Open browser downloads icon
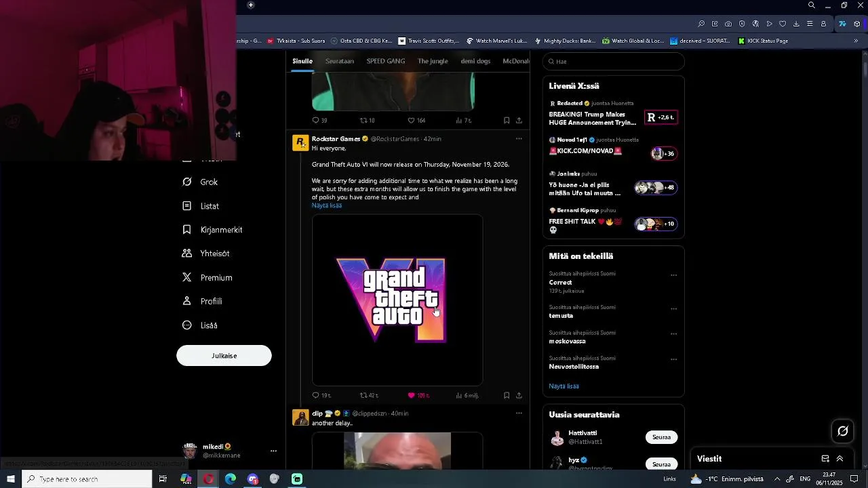 (796, 24)
